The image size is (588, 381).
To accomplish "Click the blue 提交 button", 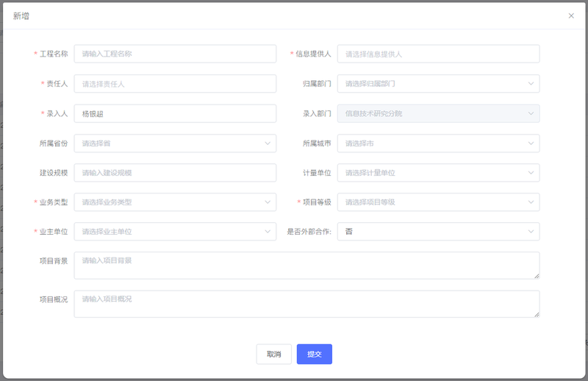I will coord(315,354).
